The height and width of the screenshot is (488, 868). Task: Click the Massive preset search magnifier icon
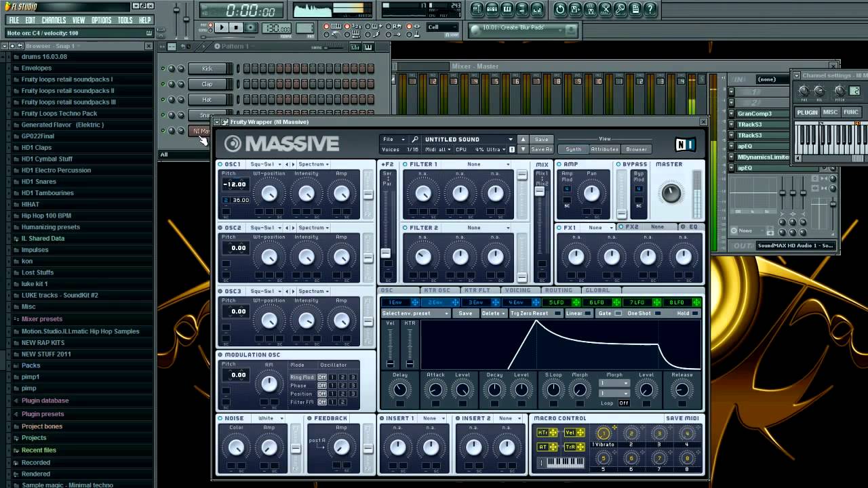(x=414, y=140)
